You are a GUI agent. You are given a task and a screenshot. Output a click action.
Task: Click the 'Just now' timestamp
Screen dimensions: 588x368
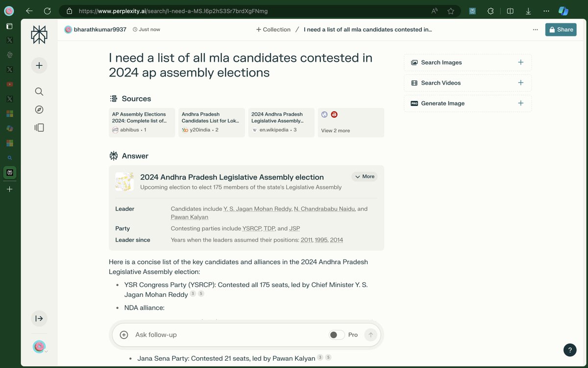coord(147,29)
